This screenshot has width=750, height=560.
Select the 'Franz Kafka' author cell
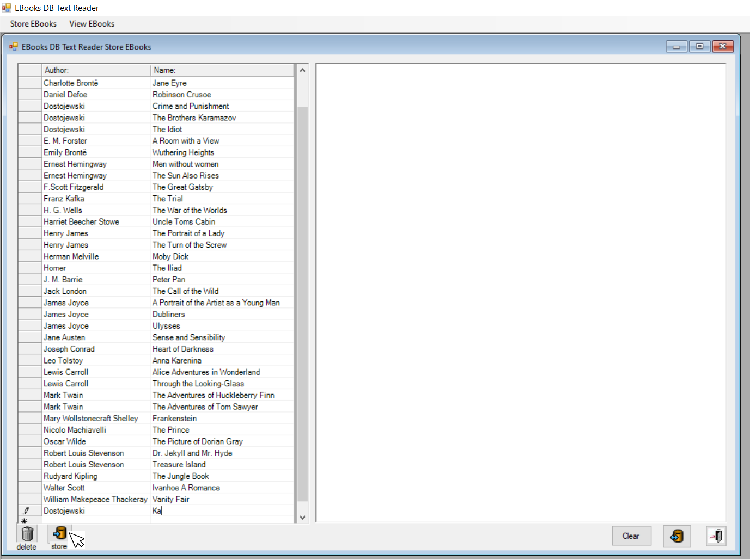click(x=96, y=199)
